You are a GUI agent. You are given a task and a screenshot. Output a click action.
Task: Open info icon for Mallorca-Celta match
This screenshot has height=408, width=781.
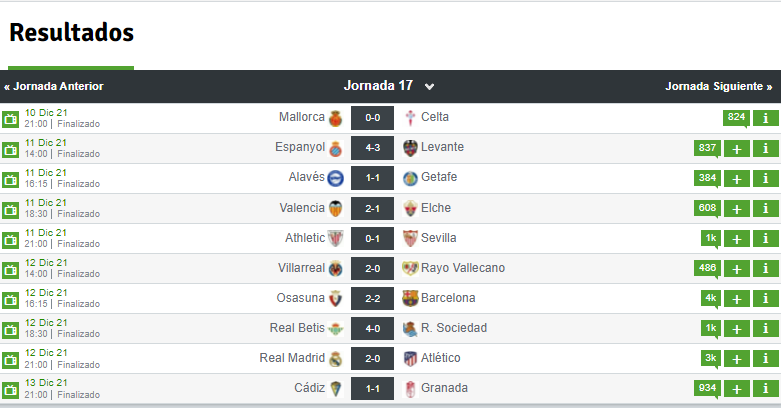tap(766, 118)
